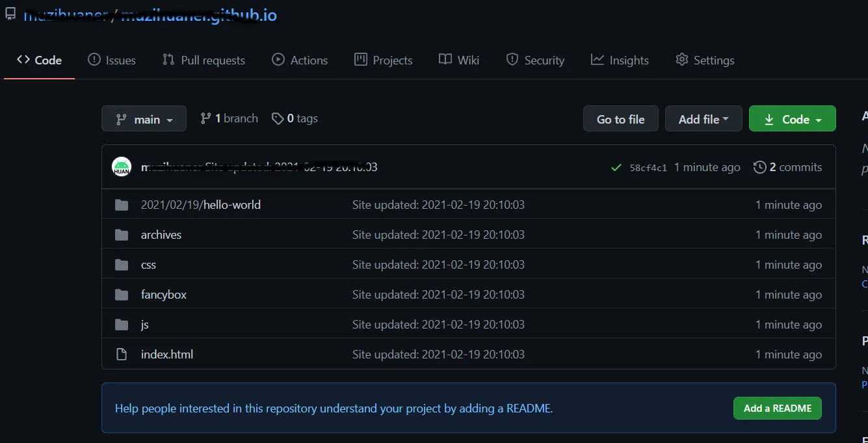
Task: Expand the green Code download dropdown
Action: point(792,119)
